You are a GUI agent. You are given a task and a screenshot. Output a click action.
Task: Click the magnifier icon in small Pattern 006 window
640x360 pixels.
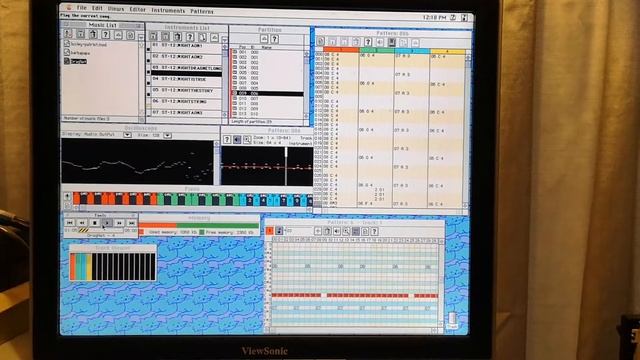click(x=247, y=140)
